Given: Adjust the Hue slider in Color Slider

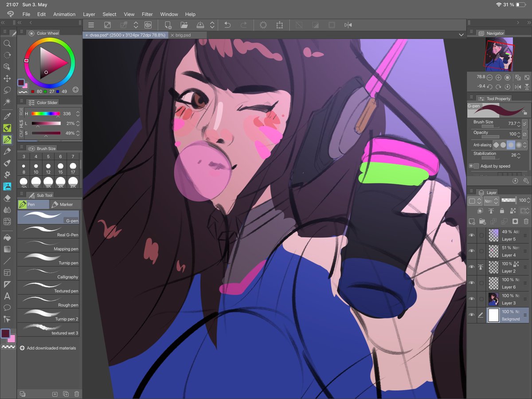Looking at the screenshot, I should coord(46,113).
